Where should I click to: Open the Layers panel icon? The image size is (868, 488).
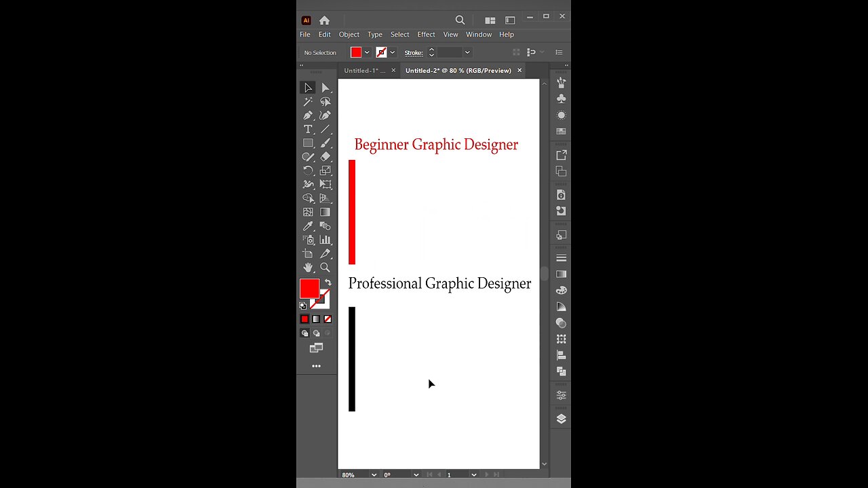pyautogui.click(x=561, y=419)
